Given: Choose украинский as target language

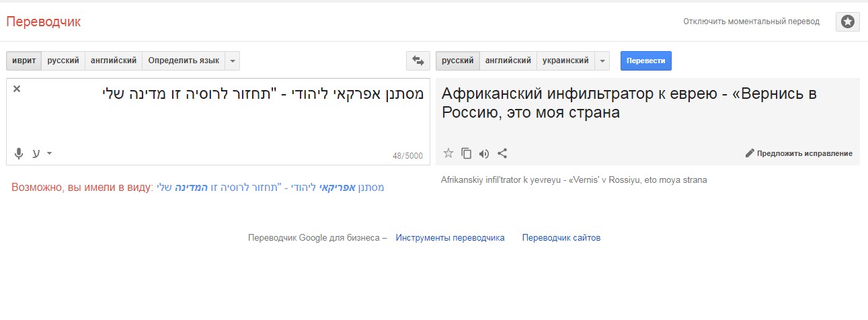Looking at the screenshot, I should coord(565,61).
